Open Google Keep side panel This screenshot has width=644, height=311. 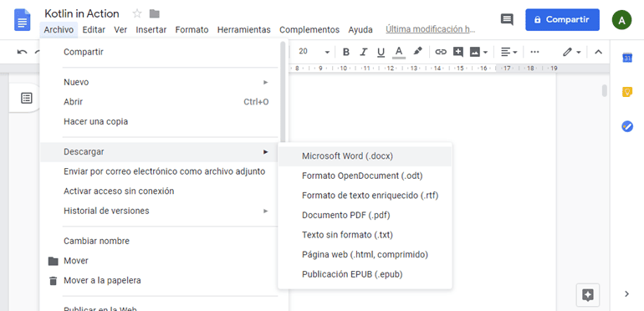[627, 92]
